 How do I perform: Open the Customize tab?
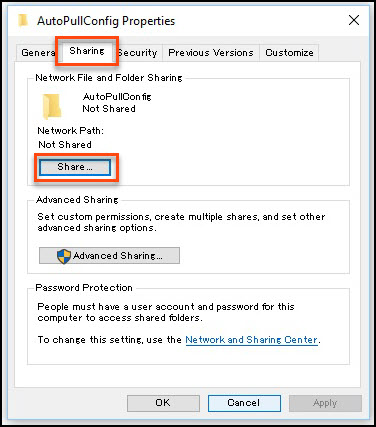(x=289, y=53)
